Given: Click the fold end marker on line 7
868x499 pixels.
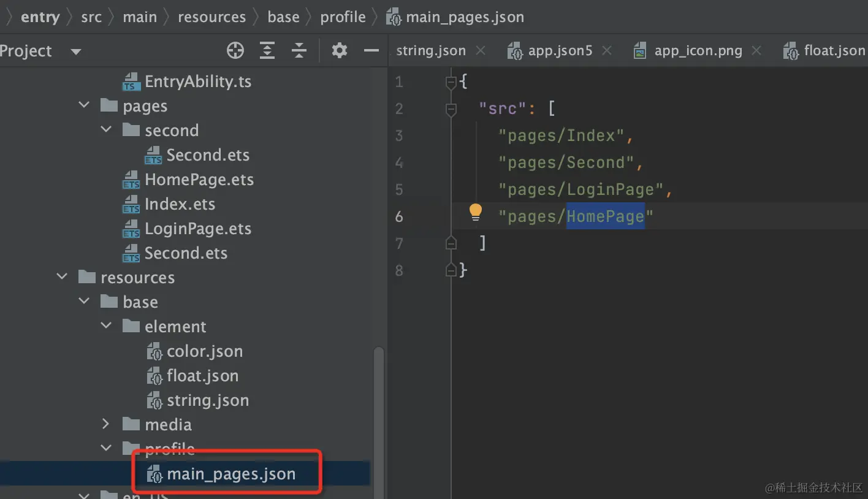Looking at the screenshot, I should (x=451, y=243).
